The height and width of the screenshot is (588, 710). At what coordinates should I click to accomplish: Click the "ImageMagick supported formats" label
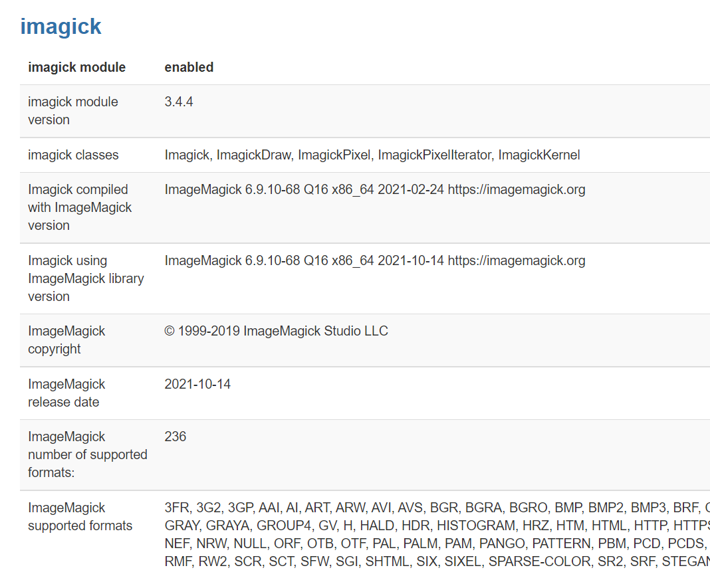coord(80,516)
